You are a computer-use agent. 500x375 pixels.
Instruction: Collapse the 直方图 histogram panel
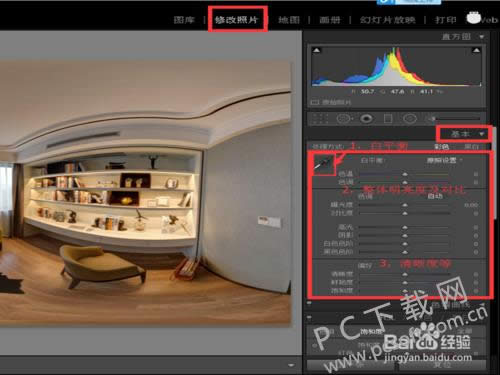click(x=482, y=37)
